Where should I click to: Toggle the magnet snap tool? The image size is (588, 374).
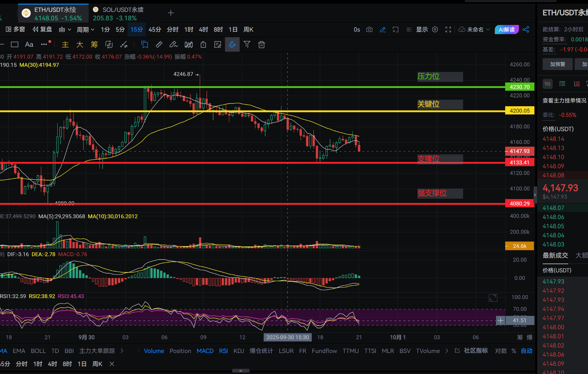coord(232,45)
